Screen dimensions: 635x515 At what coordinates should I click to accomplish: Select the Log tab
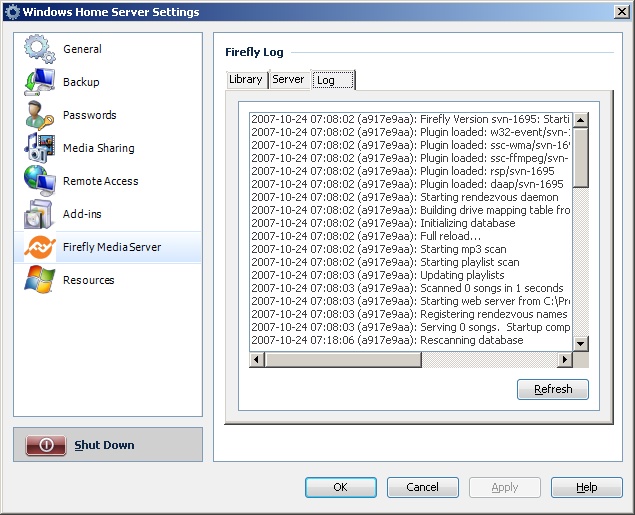click(333, 80)
